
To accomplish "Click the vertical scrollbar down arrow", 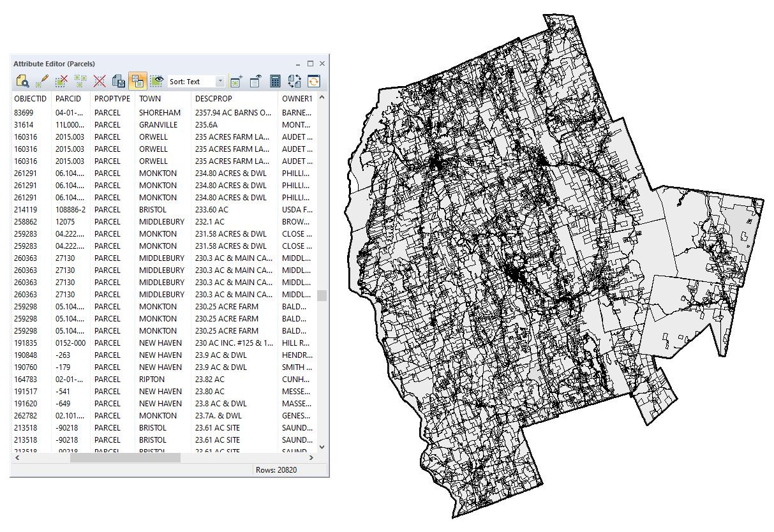I will [x=322, y=447].
